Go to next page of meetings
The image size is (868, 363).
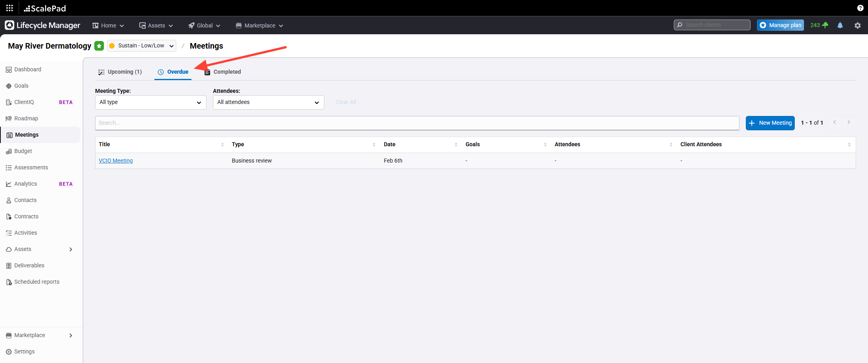[848, 122]
